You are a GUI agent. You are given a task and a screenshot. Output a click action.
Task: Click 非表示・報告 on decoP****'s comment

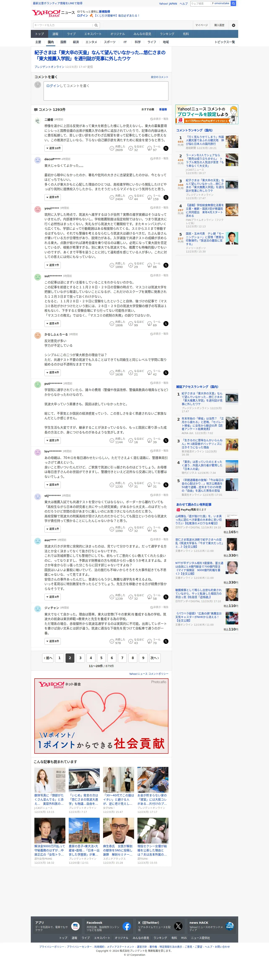pos(159,159)
